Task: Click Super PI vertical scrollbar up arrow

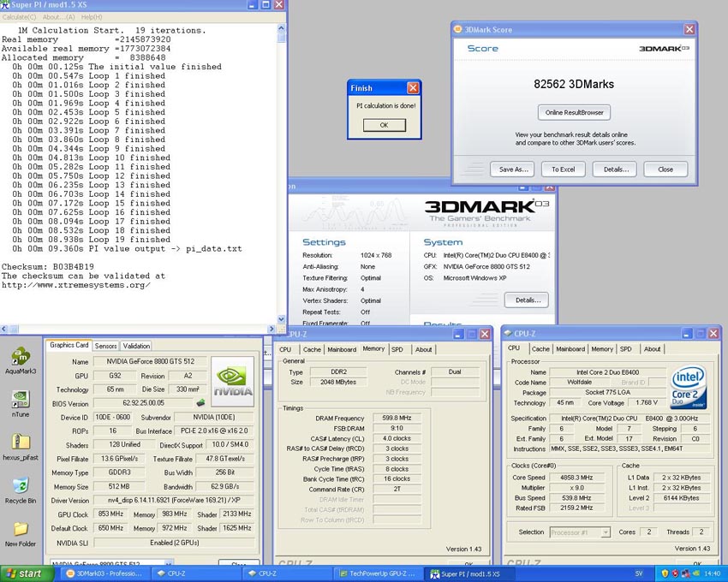Action: 281,28
